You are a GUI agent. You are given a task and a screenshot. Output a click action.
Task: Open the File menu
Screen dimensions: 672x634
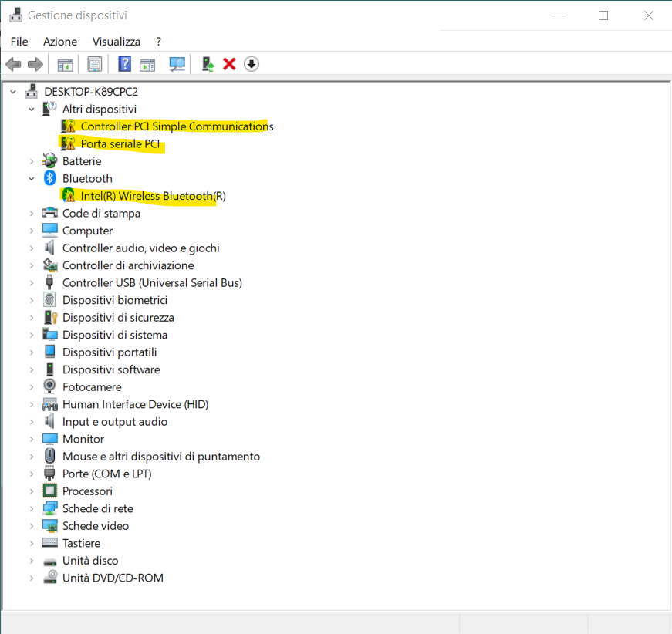point(19,42)
